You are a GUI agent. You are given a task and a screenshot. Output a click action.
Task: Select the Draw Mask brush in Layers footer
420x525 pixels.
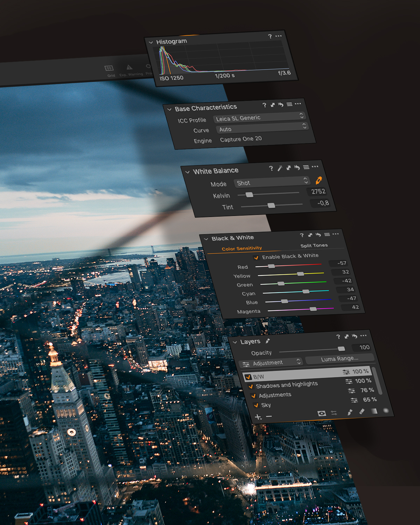350,412
